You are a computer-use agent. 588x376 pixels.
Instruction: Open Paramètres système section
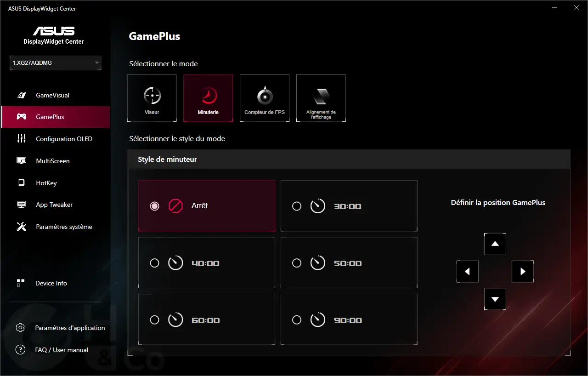pyautogui.click(x=56, y=227)
